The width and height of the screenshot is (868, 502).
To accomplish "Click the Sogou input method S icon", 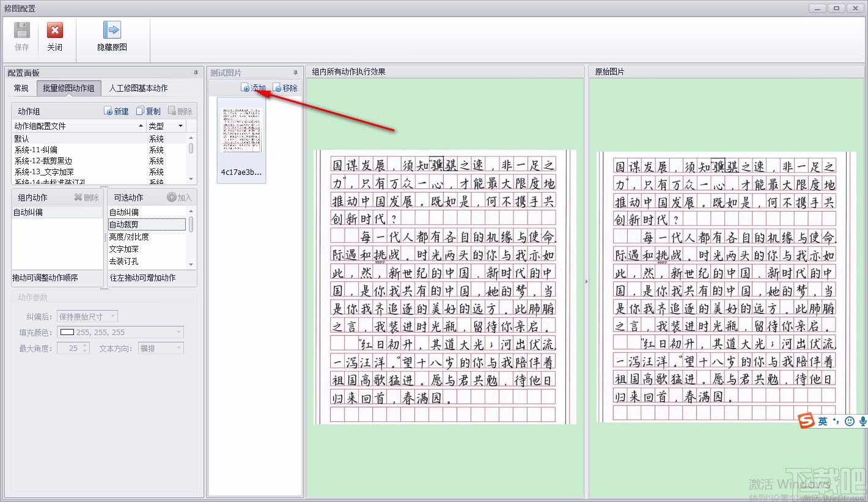I will 806,421.
